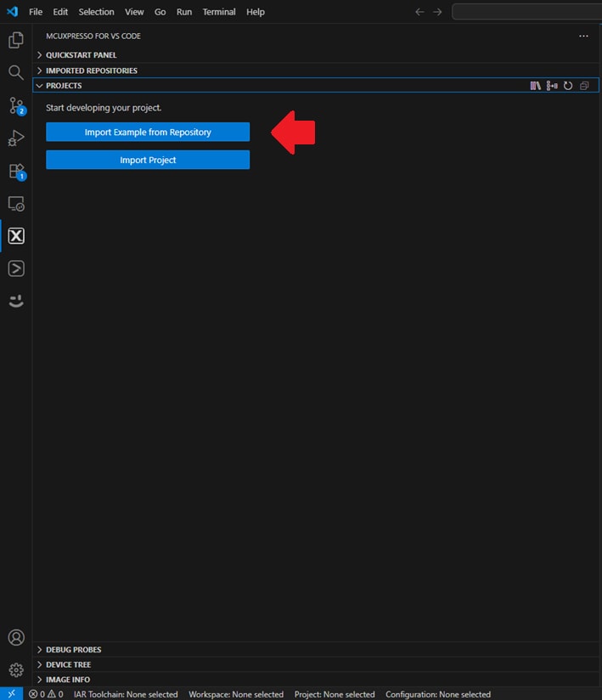This screenshot has height=700, width=602.
Task: Click the remote window status bar icon
Action: tap(11, 694)
